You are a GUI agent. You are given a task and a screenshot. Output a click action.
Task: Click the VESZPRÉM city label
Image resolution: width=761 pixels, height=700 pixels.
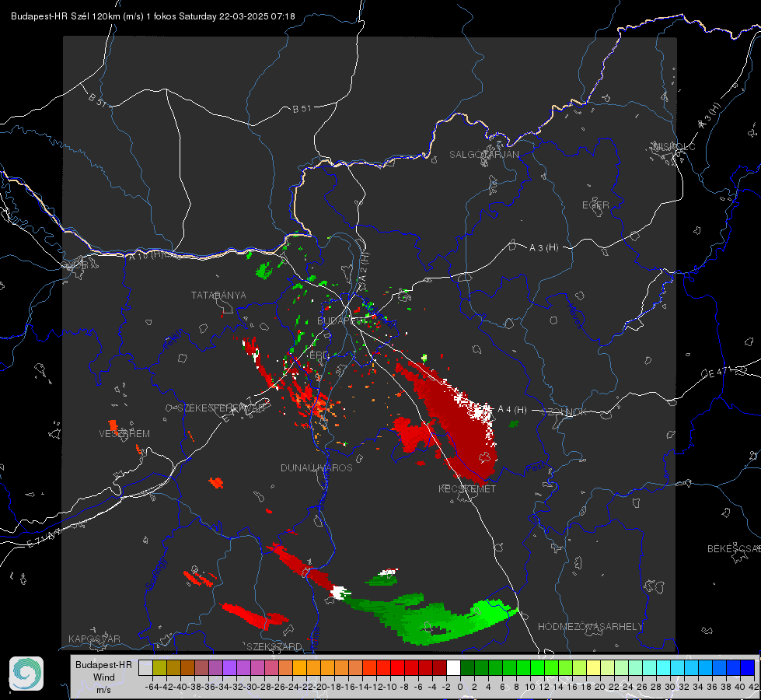coord(124,433)
